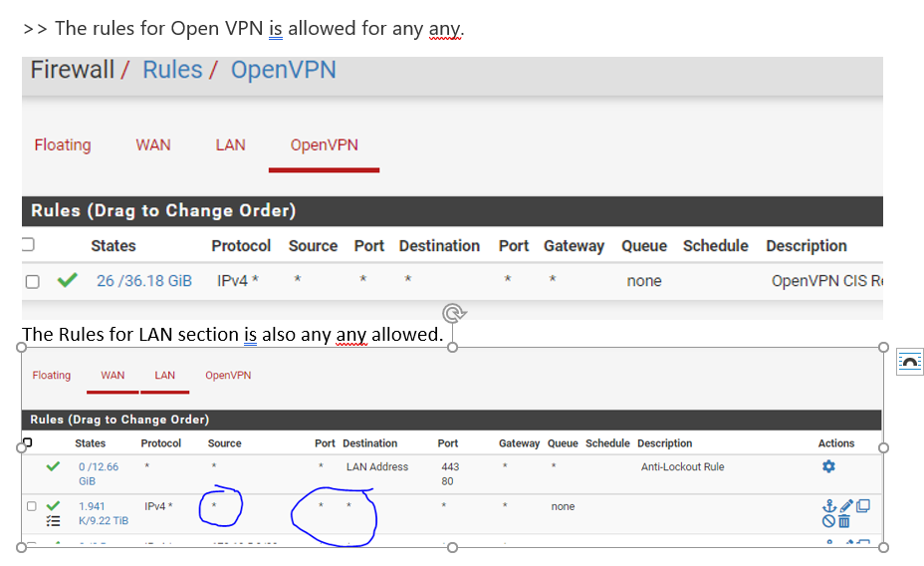924x566 pixels.
Task: Open the Layout Options icon beside the picture
Action: [910, 362]
